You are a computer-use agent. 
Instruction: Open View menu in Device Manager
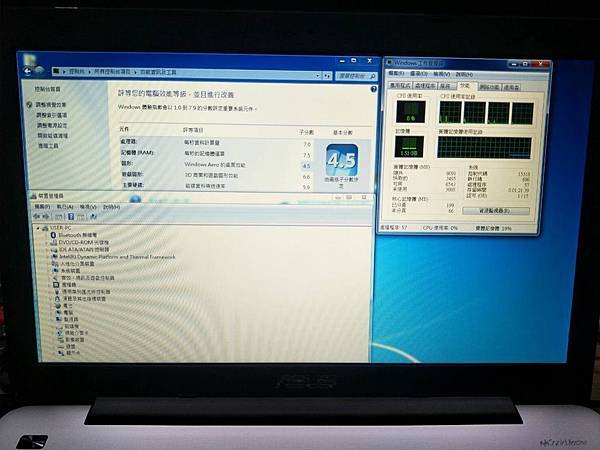click(88, 207)
